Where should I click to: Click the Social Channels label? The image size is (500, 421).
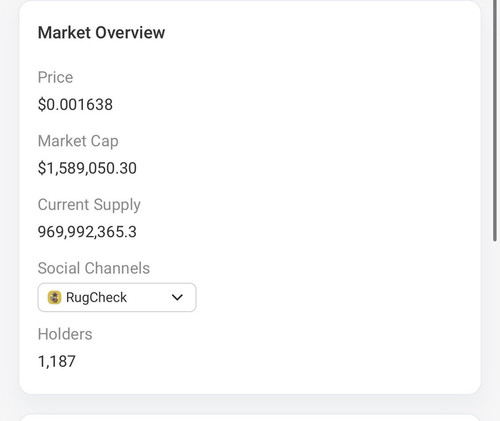pyautogui.click(x=94, y=268)
